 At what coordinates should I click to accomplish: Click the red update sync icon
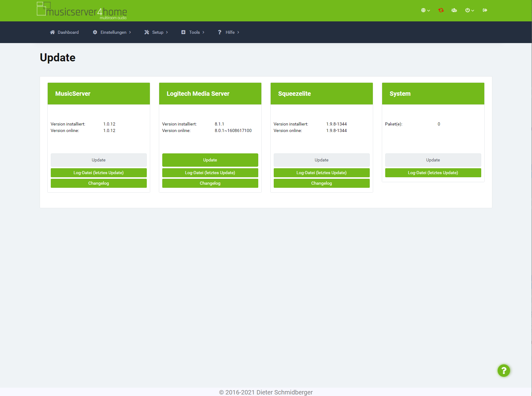441,10
